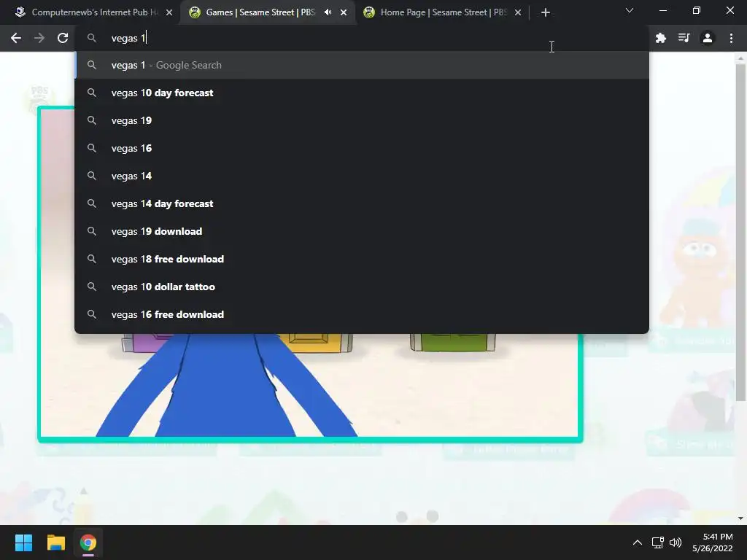
Task: Open the clock showing 5:41 PM
Action: click(712, 542)
